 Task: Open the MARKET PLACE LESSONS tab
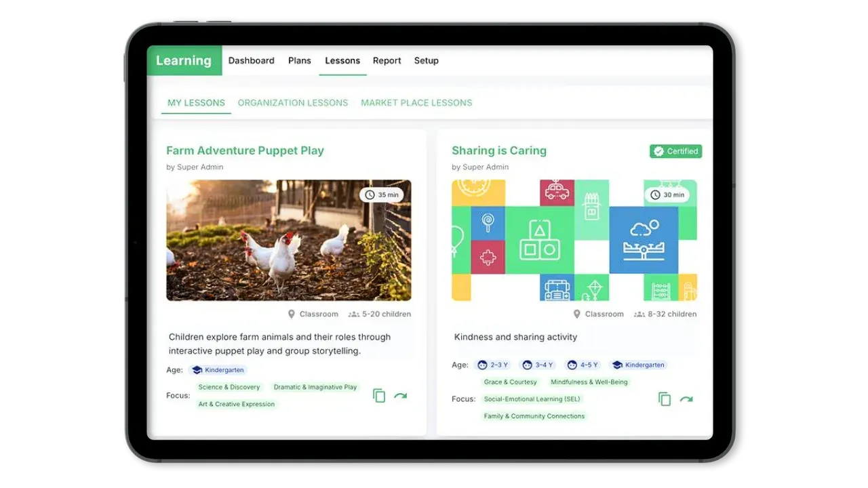coord(416,103)
